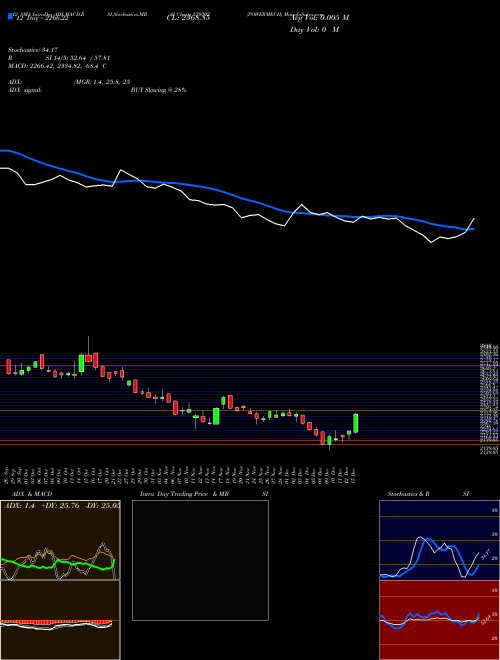Click the 'ADX: 1.4 +DY: 25.76' readout
500x660 pixels.
[61, 505]
